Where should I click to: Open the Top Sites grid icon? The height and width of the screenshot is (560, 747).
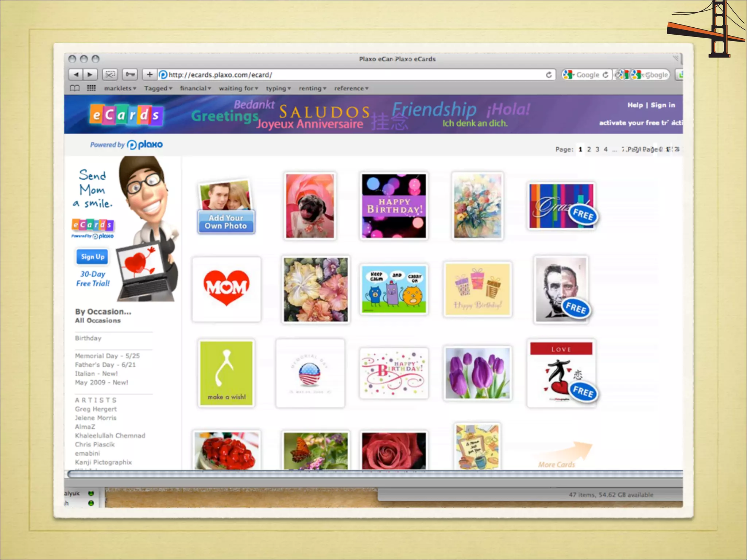(x=91, y=88)
